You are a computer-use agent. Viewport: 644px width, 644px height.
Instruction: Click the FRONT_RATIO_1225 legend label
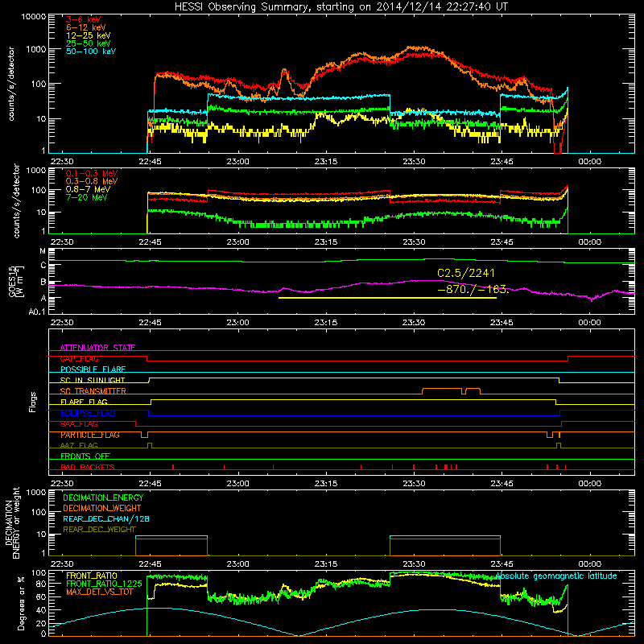(104, 584)
